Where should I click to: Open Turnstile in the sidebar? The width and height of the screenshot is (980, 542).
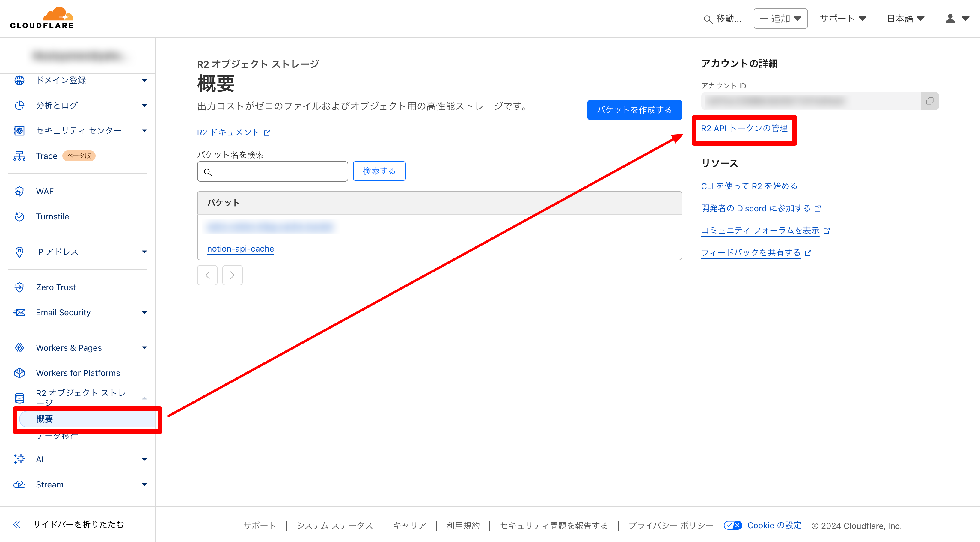(52, 216)
